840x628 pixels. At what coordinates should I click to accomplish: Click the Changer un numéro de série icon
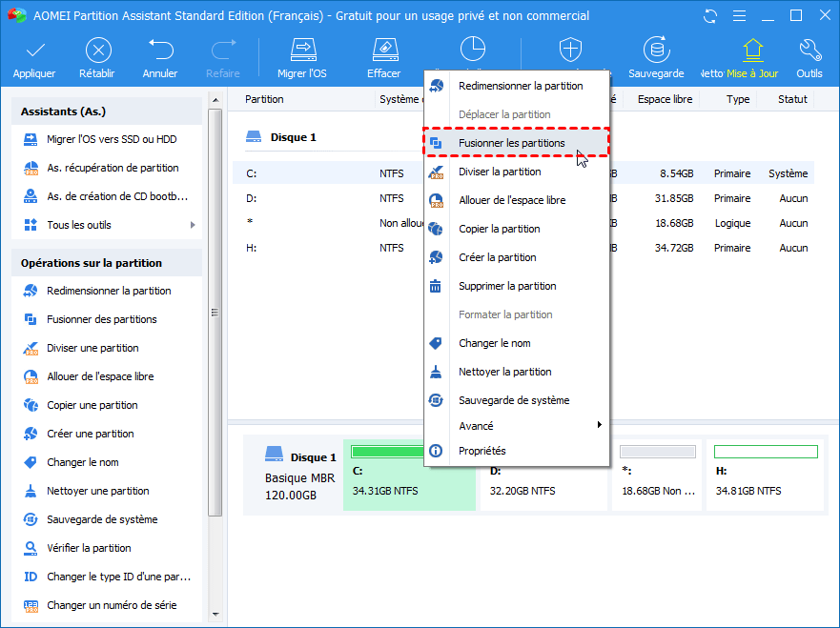pyautogui.click(x=31, y=605)
